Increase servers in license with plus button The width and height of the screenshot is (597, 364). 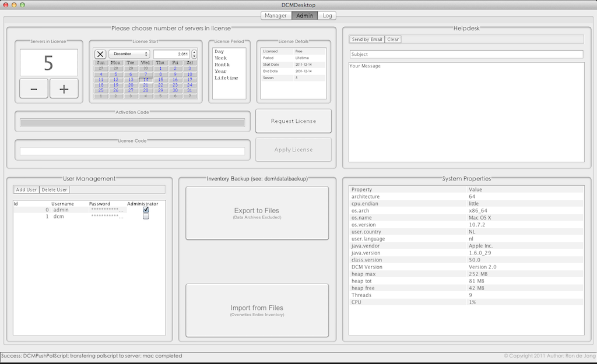tap(64, 89)
